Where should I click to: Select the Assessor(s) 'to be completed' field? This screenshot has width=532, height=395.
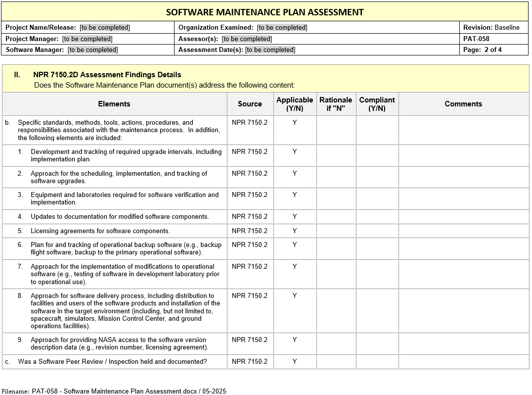click(x=247, y=39)
